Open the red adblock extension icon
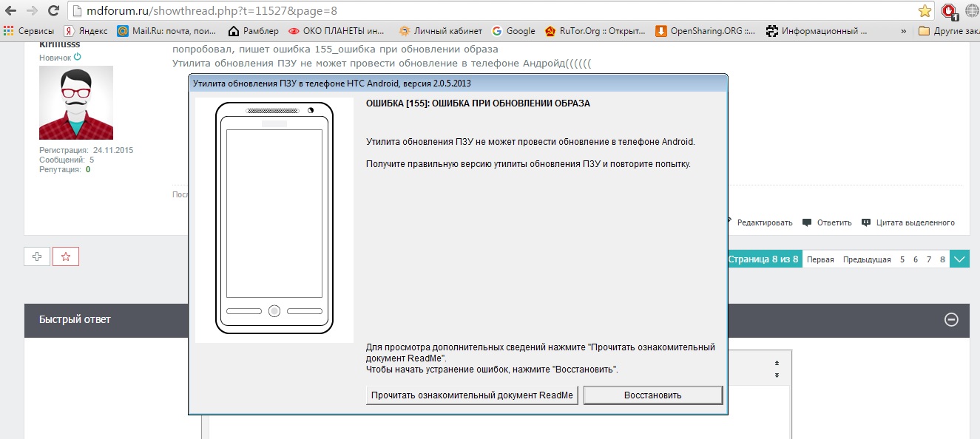This screenshot has height=439, width=980. 949,11
